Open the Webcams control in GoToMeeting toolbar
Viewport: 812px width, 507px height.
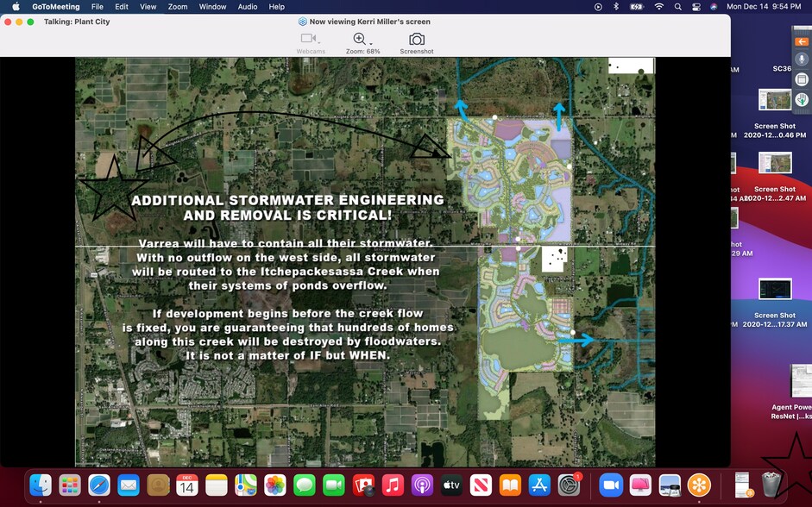308,38
